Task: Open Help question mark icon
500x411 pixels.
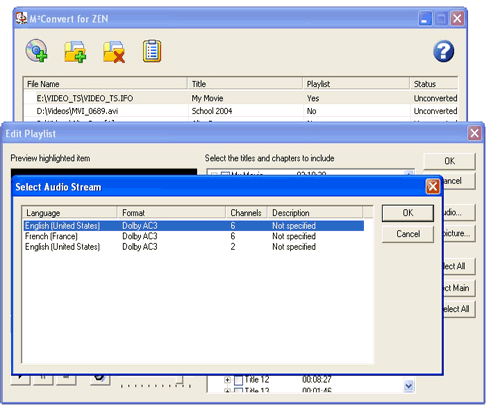Action: click(x=443, y=51)
